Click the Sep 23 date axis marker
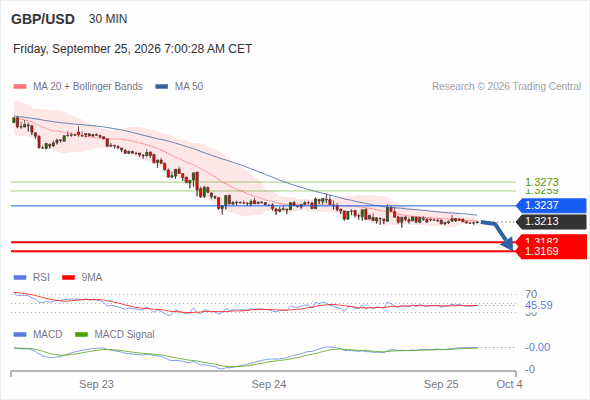 [x=96, y=384]
